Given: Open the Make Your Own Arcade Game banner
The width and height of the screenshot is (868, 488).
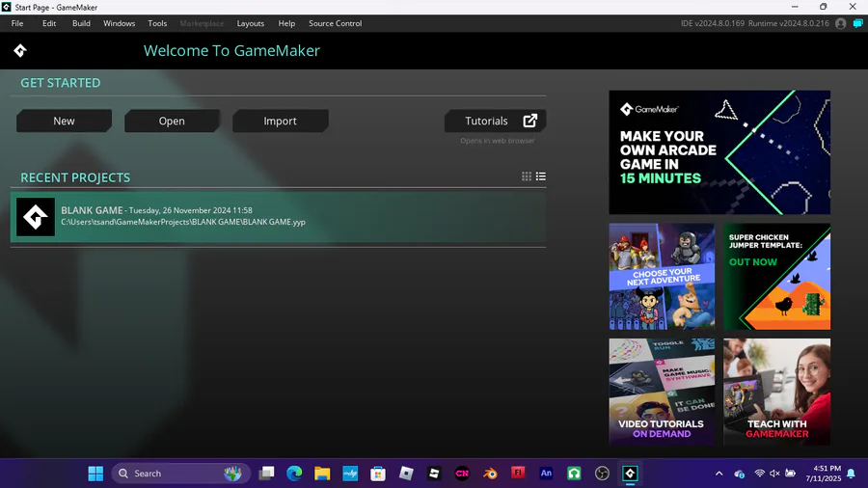Looking at the screenshot, I should pyautogui.click(x=719, y=152).
